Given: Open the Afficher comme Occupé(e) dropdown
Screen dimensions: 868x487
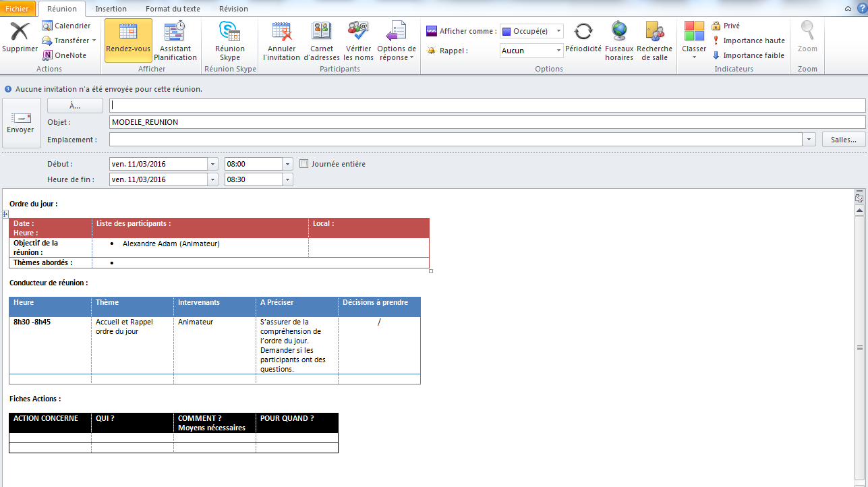Looking at the screenshot, I should (x=559, y=31).
